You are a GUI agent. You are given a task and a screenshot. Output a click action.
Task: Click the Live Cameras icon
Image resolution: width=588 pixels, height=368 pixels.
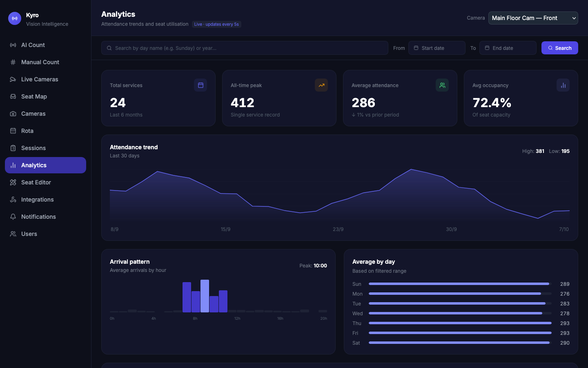tap(13, 79)
